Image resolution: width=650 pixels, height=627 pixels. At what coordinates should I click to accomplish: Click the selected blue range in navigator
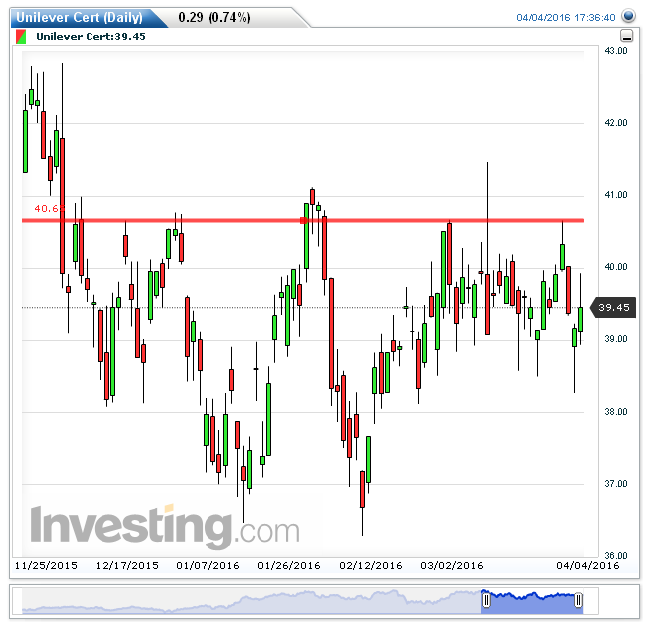[x=532, y=603]
